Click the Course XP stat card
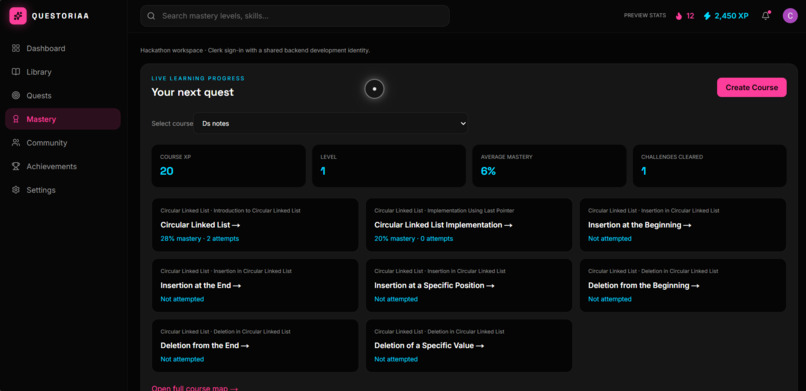The height and width of the screenshot is (391, 806). (228, 166)
